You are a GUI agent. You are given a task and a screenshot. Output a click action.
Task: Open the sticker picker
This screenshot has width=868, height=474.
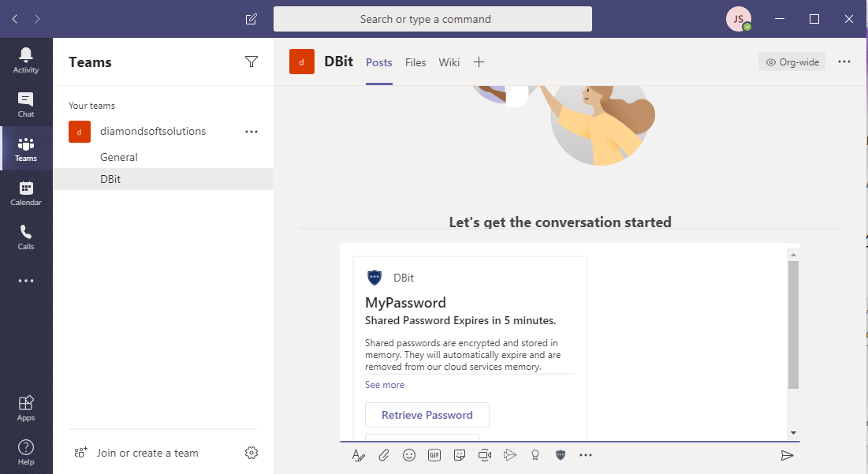[x=460, y=455]
